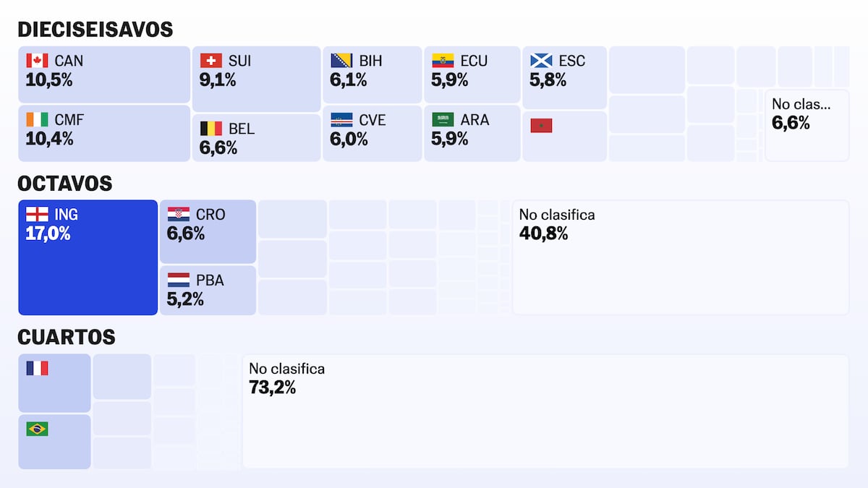This screenshot has width=868, height=488.
Task: Click the England flag in Octavos
Action: (37, 215)
